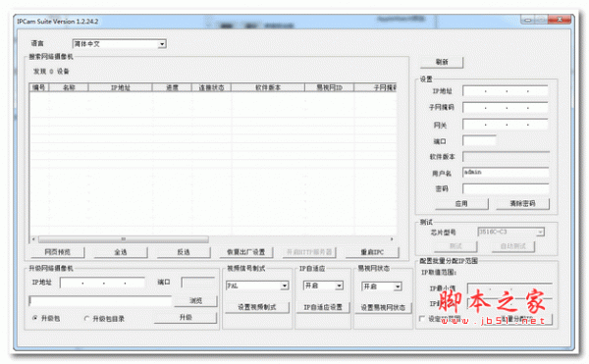589x364 pixels.
Task: Click the 全选 select-all button
Action: 121,252
